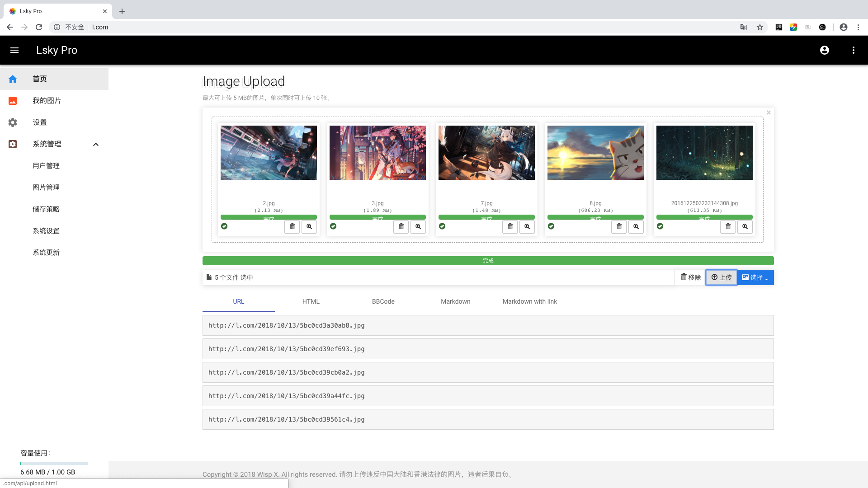Click the 上传 upload button

point(721,277)
